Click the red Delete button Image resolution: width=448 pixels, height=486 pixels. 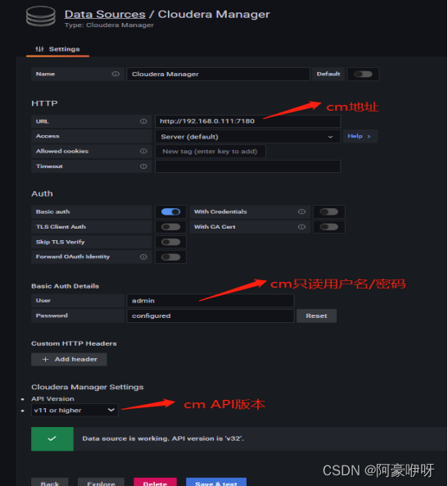tap(156, 482)
